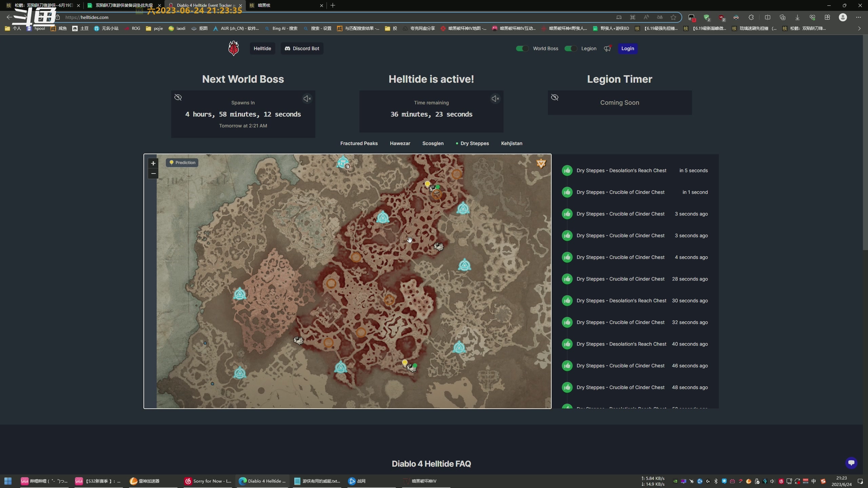Zoom in on the map

(x=153, y=163)
